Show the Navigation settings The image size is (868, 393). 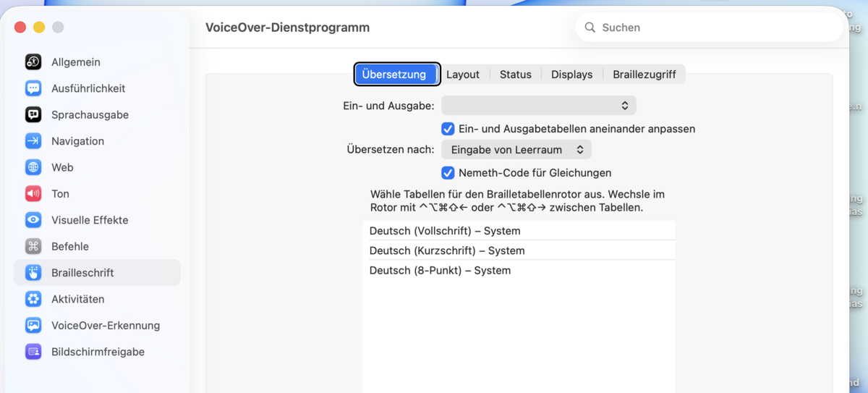pos(77,141)
